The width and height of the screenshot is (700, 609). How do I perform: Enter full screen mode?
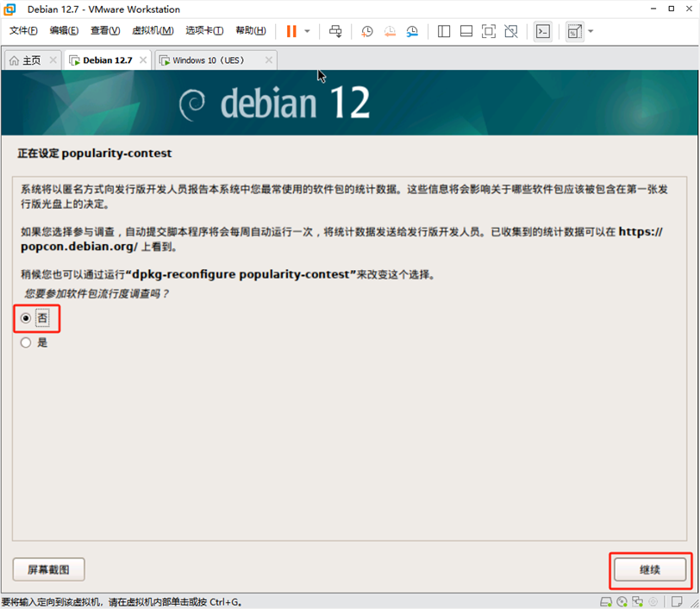(x=489, y=31)
